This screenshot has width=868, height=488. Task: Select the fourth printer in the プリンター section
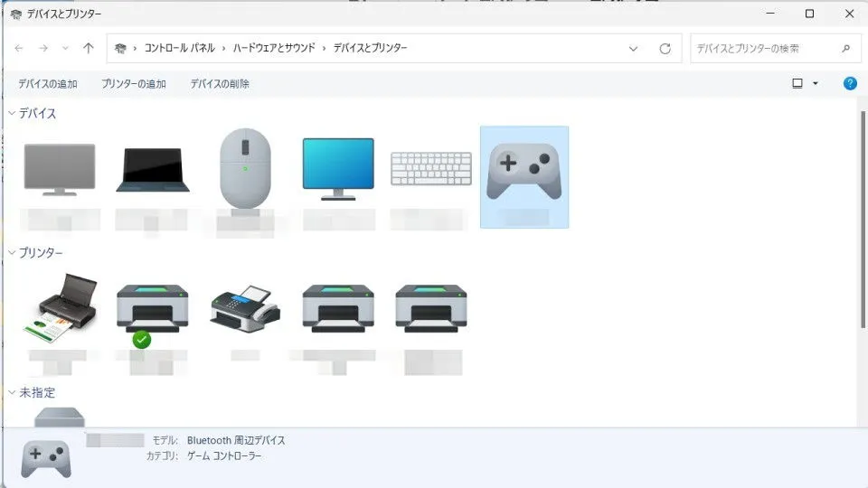point(338,308)
